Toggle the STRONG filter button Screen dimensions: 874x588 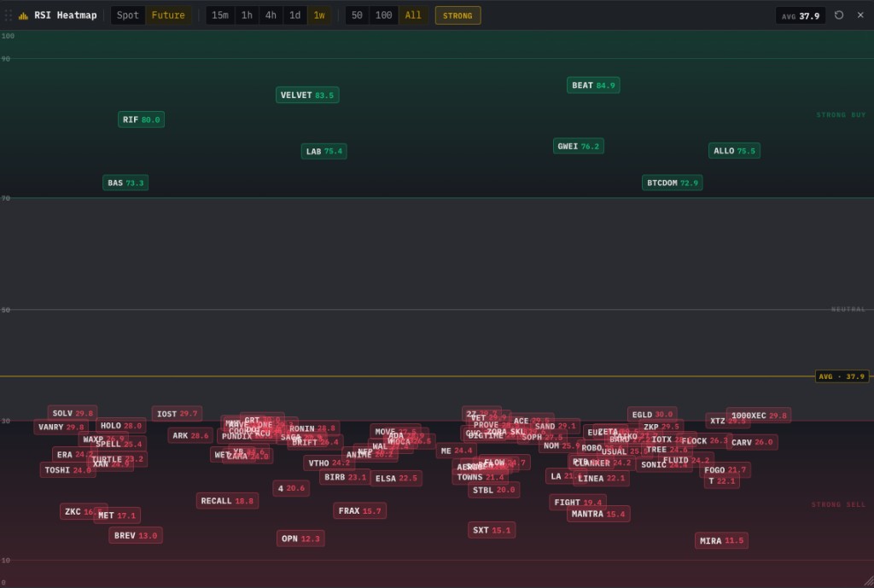tap(457, 15)
